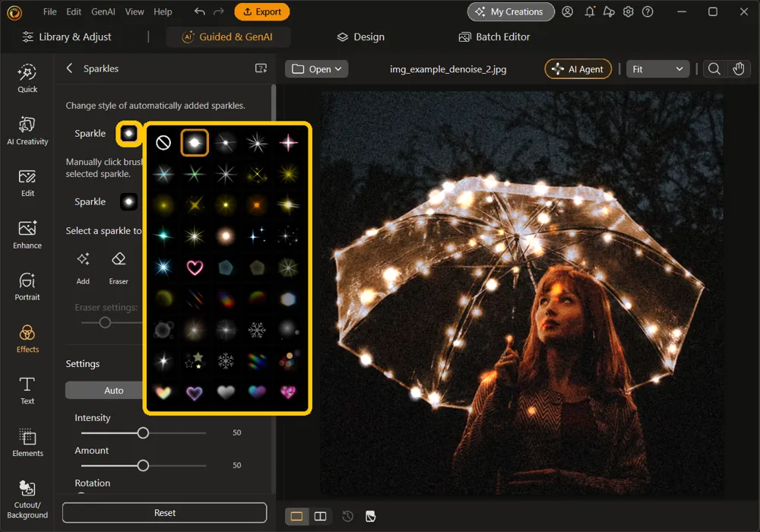Open AI Creativity in the sidebar
Image resolution: width=760 pixels, height=532 pixels.
[x=27, y=130]
